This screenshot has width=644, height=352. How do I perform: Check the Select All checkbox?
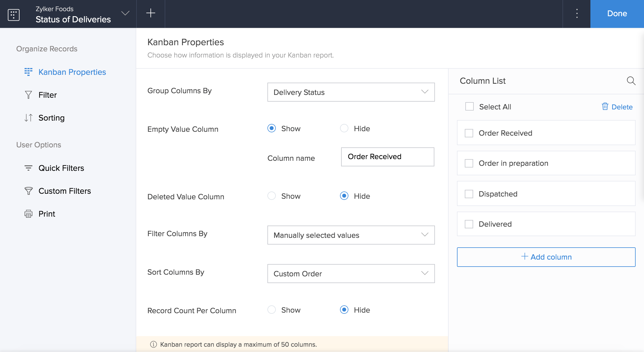[x=470, y=107]
